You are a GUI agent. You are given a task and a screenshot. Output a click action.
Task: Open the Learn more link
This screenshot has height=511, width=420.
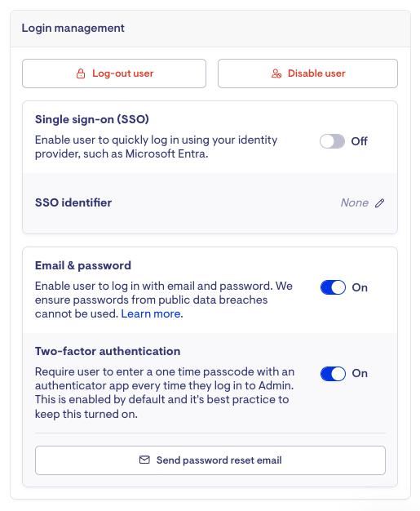point(151,313)
